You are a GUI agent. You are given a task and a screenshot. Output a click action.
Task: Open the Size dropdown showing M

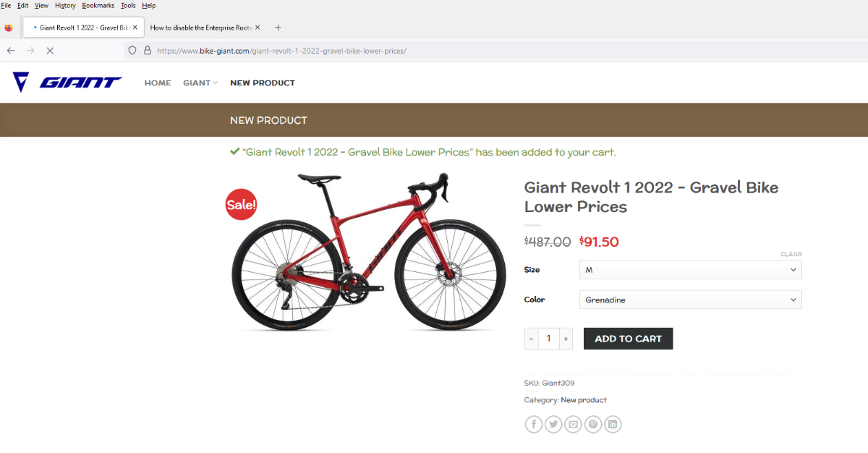tap(690, 270)
